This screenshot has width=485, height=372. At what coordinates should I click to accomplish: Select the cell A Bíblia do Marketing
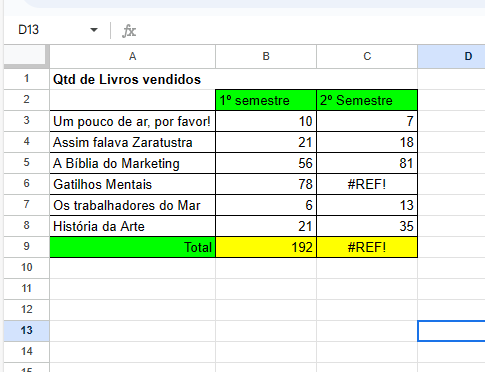133,163
